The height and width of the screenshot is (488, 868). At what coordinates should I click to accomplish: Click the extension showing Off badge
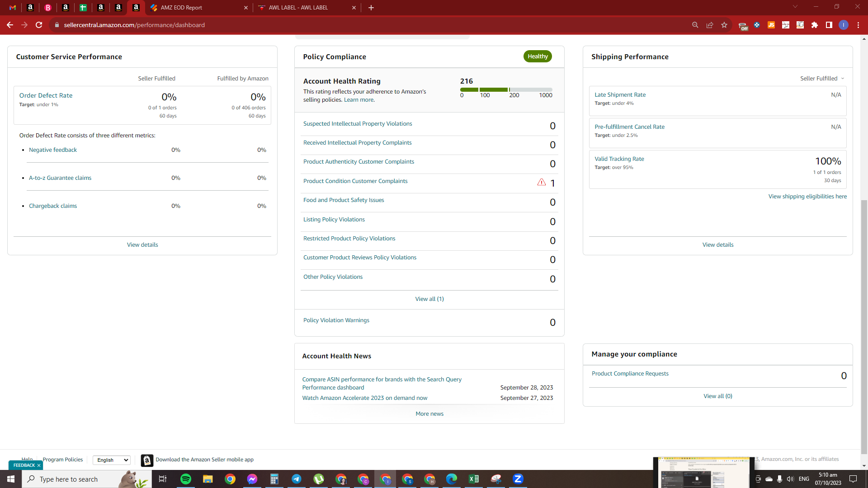tap(743, 26)
